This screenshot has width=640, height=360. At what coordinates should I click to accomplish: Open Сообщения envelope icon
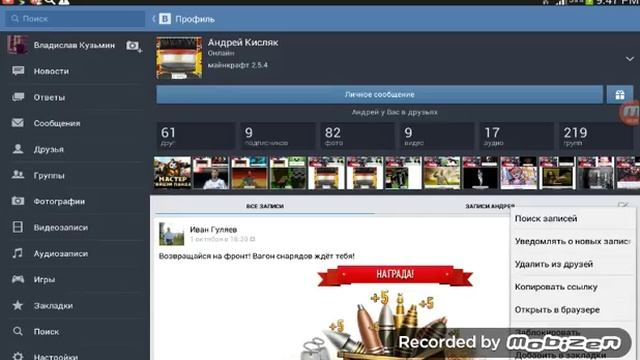18,123
